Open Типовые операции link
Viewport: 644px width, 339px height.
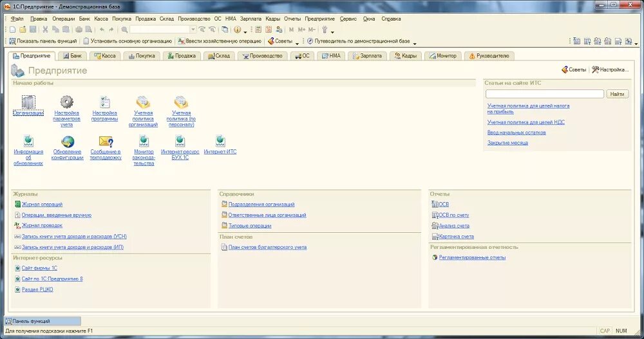pos(250,226)
